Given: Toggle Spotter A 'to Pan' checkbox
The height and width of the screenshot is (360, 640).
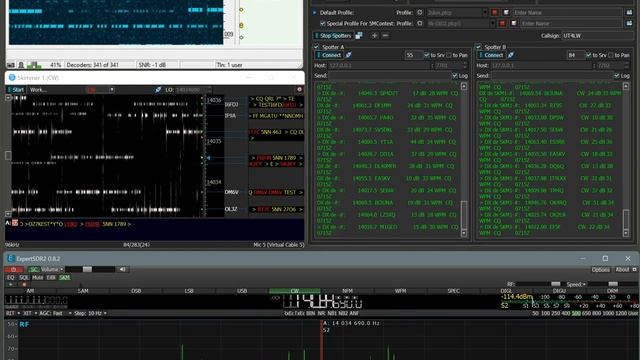Looking at the screenshot, I should (x=449, y=55).
